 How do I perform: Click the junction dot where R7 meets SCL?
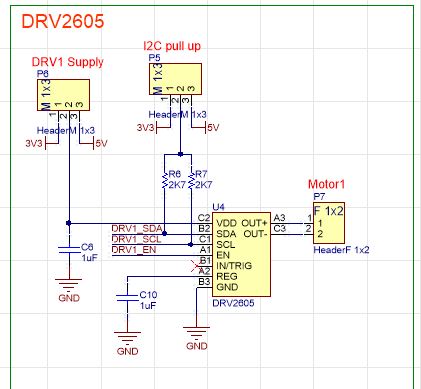191,245
